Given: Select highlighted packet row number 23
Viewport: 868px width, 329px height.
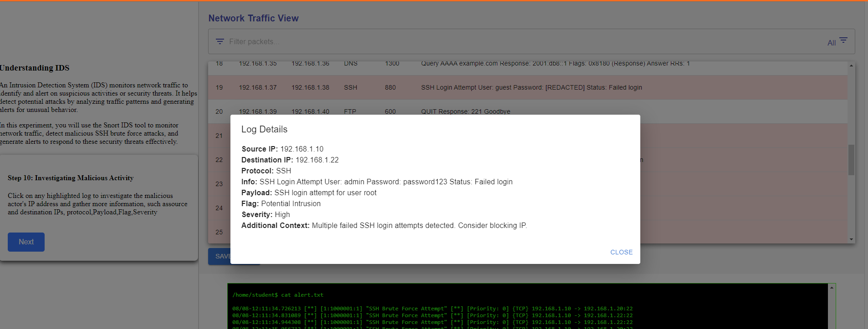Looking at the screenshot, I should (219, 184).
